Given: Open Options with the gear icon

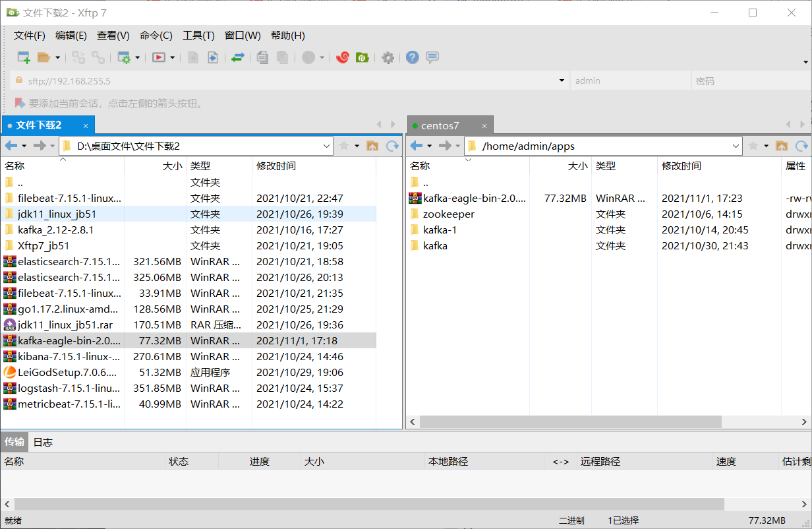Looking at the screenshot, I should click(388, 57).
